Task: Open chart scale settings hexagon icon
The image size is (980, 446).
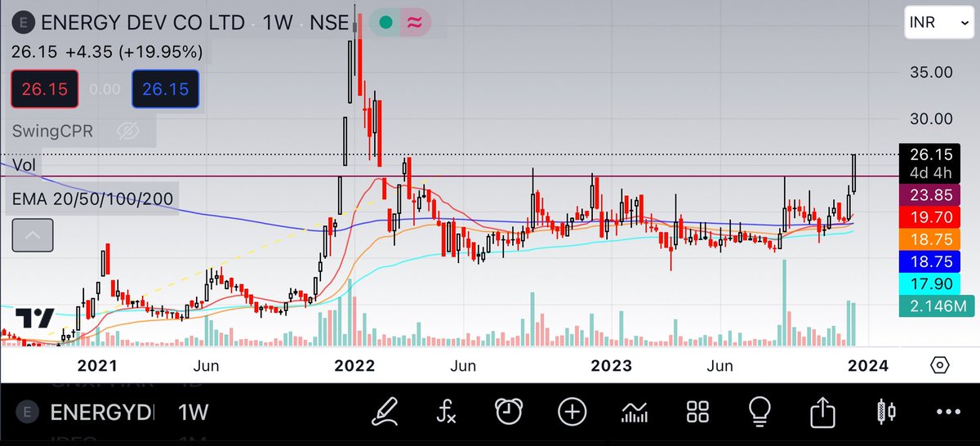Action: (939, 365)
